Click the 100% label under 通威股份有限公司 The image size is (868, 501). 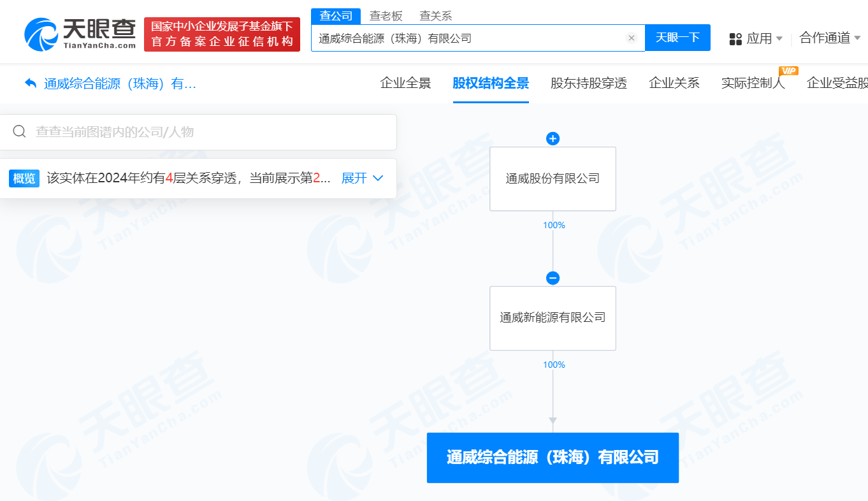[x=554, y=225]
